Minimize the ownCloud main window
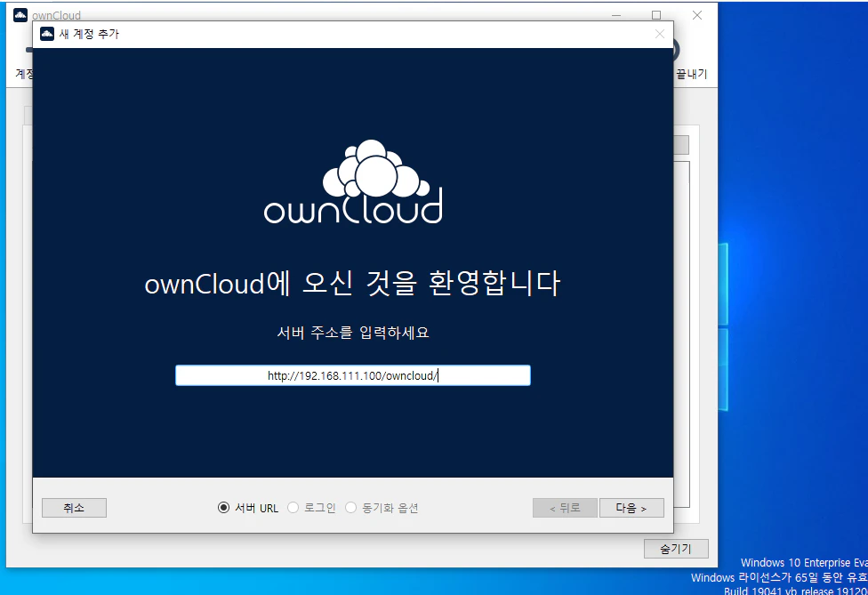868x595 pixels. point(616,15)
